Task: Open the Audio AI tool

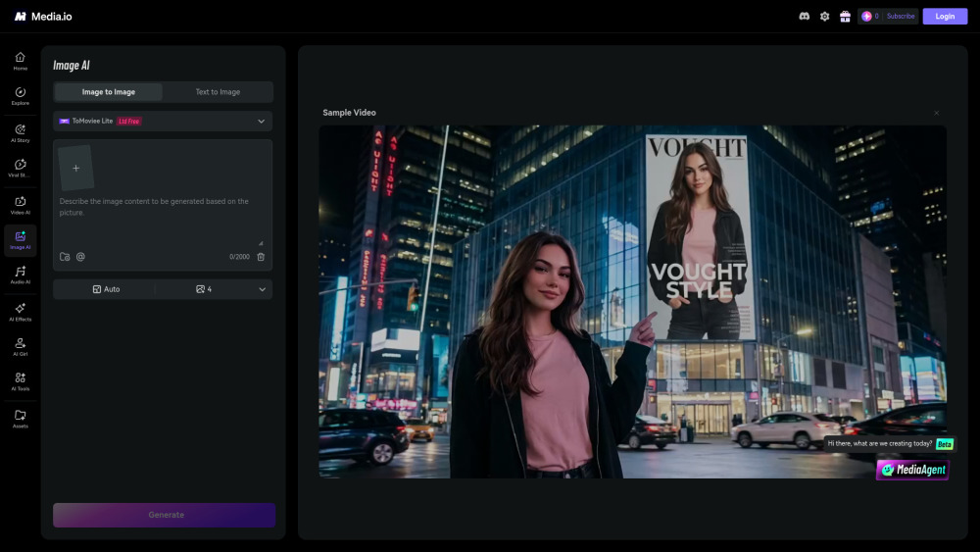Action: coord(20,276)
